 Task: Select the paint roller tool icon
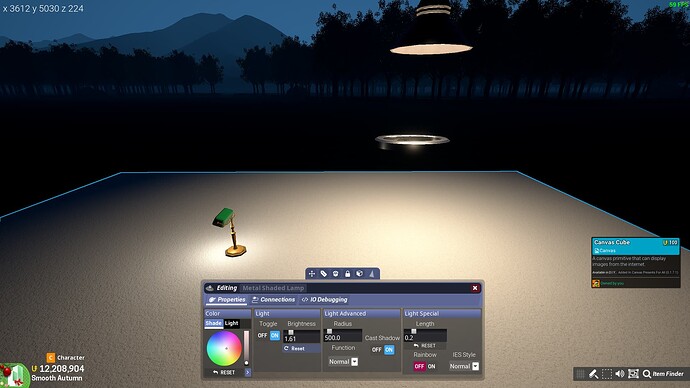click(x=594, y=374)
